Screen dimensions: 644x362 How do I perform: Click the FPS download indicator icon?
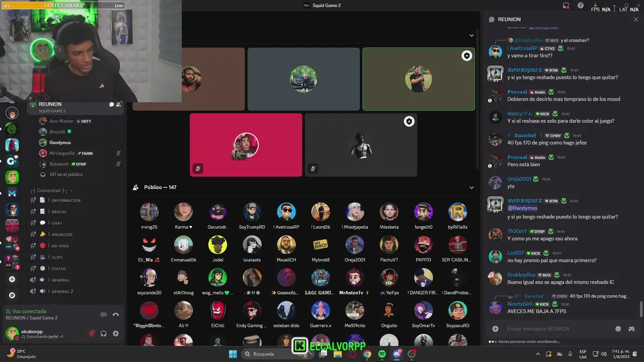tap(596, 5)
